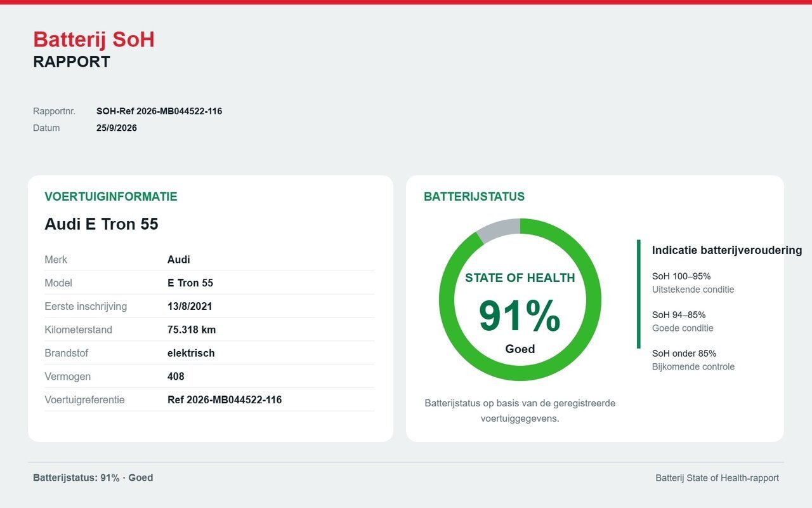Image resolution: width=812 pixels, height=508 pixels.
Task: Click the red 'Batterij SoH' title
Action: (94, 39)
